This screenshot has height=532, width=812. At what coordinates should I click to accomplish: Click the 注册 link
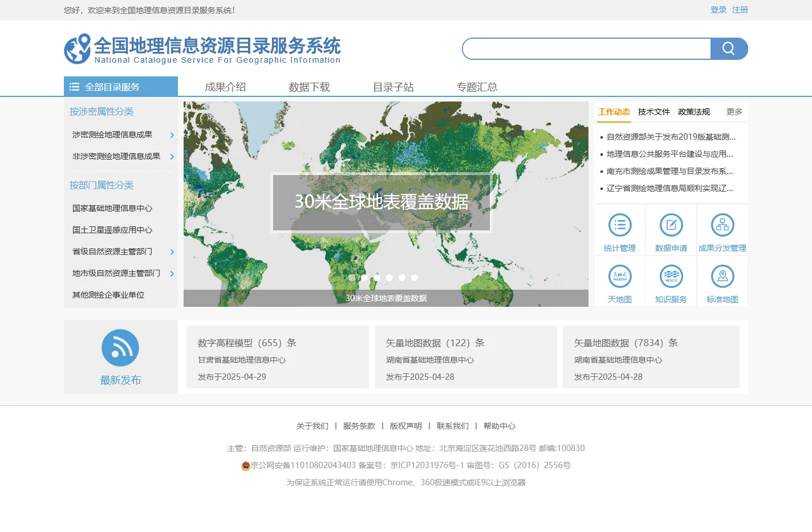740,10
